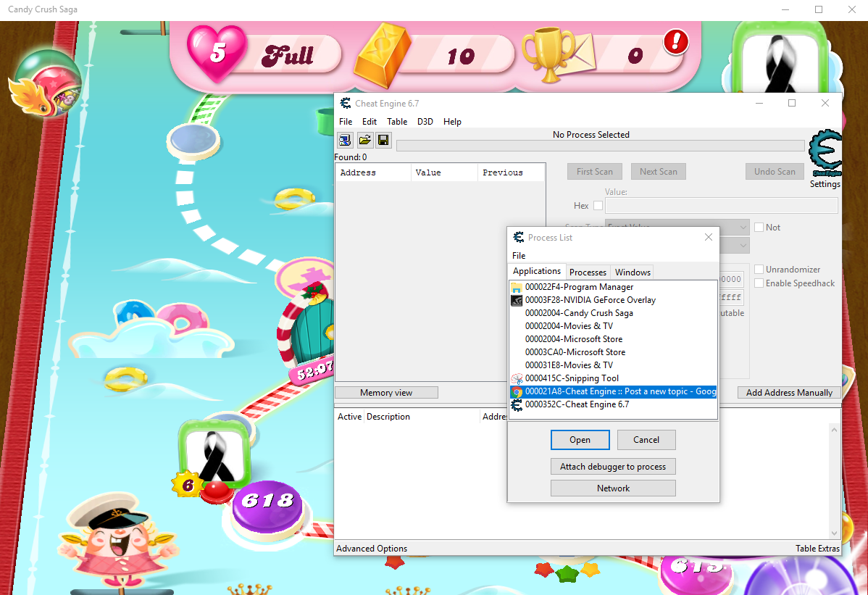Image resolution: width=868 pixels, height=595 pixels.
Task: Click the floppy disk save icon
Action: 383,141
